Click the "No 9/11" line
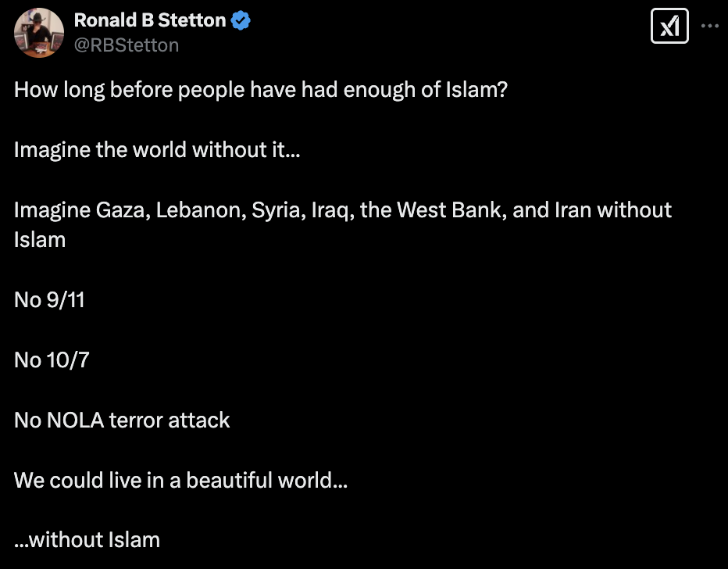728x569 pixels. coord(49,299)
